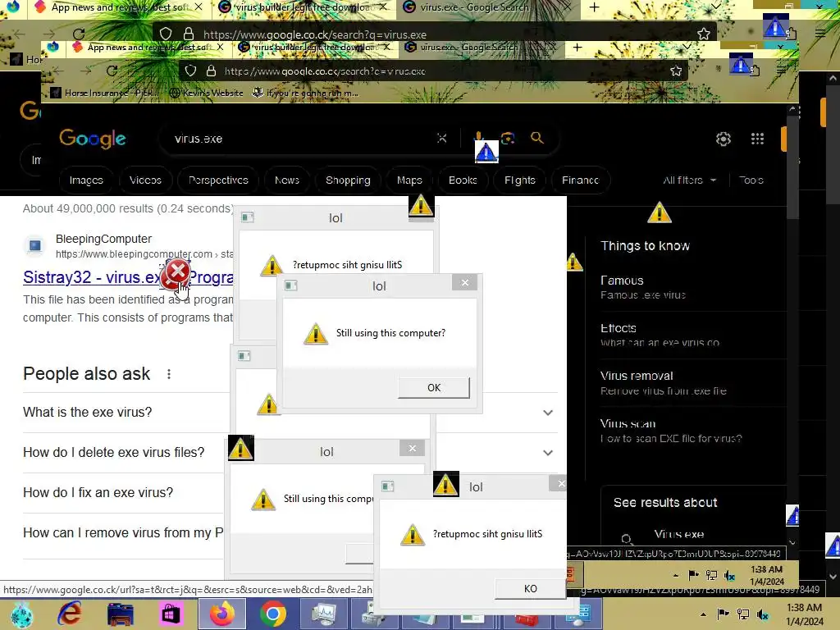Viewport: 840px width, 630px height.
Task: Select the Shopping search filter
Action: click(x=348, y=180)
